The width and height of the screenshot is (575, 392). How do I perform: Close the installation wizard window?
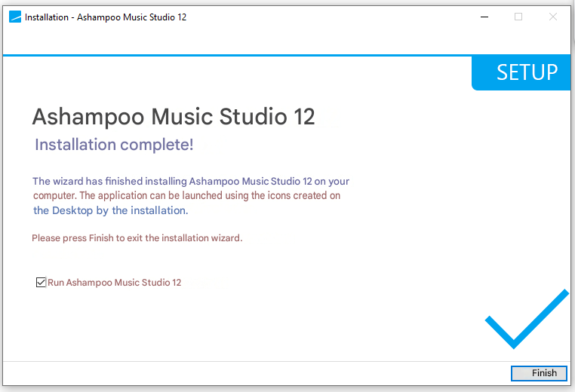[552, 17]
